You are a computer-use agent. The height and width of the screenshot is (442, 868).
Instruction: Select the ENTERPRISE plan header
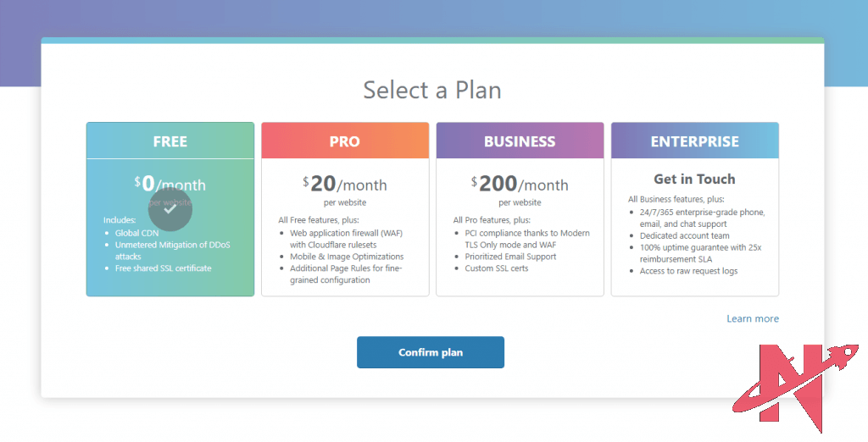(x=694, y=141)
